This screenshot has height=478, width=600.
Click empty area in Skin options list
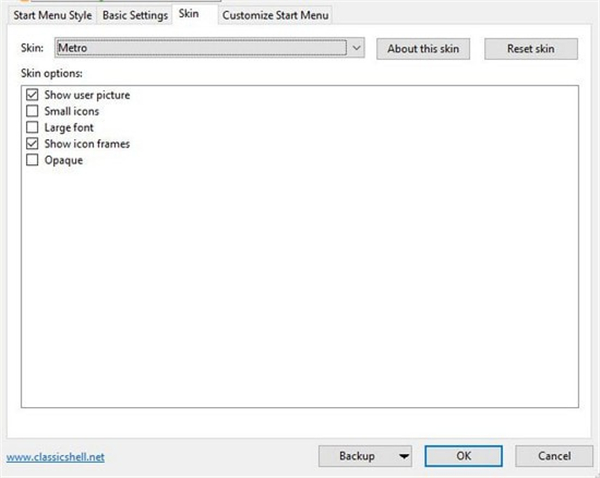pyautogui.click(x=300, y=300)
